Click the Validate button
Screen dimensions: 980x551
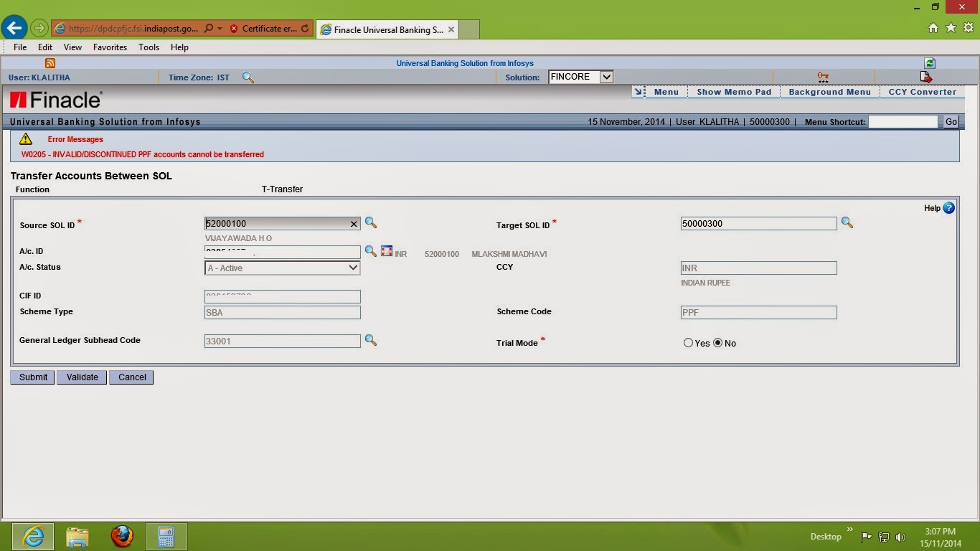82,377
